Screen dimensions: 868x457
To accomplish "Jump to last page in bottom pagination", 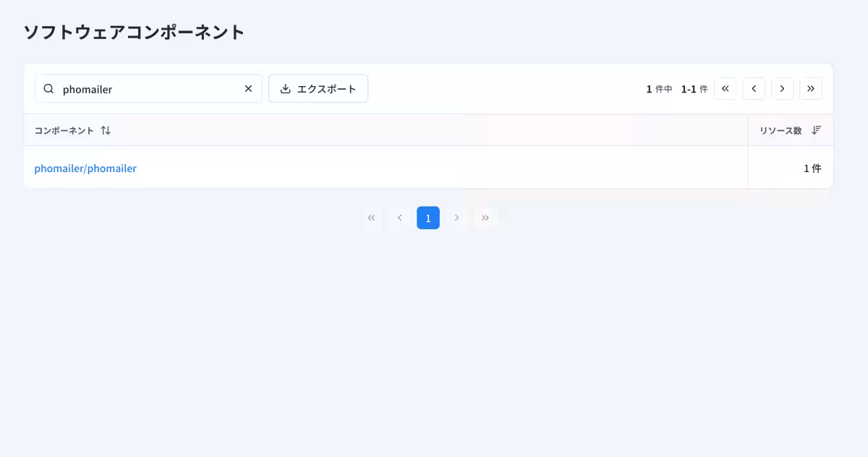I will tap(485, 218).
